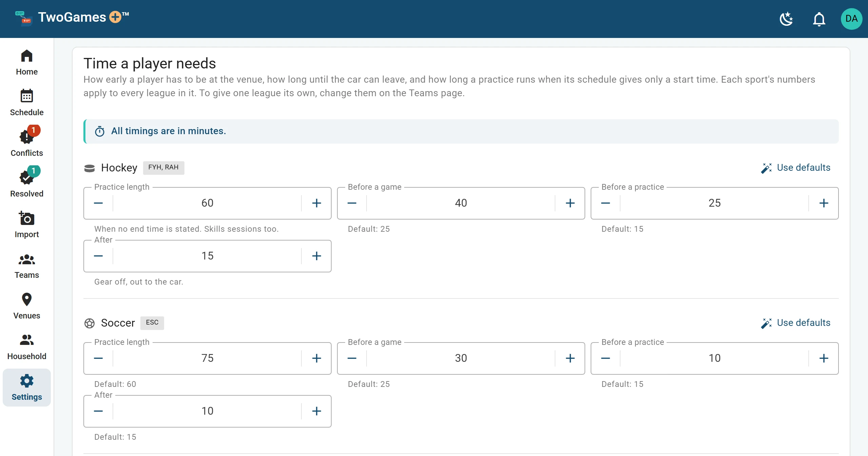Edit Hockey Before a game value 40

pos(461,203)
